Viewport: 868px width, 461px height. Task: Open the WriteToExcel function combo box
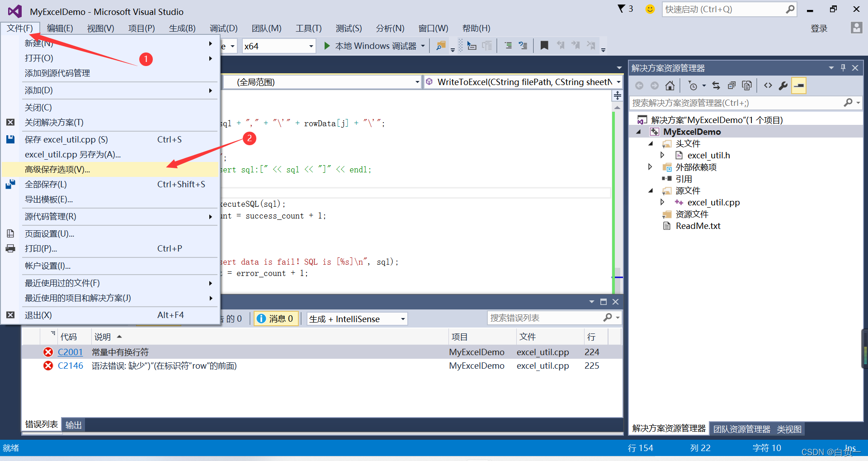[x=523, y=82]
